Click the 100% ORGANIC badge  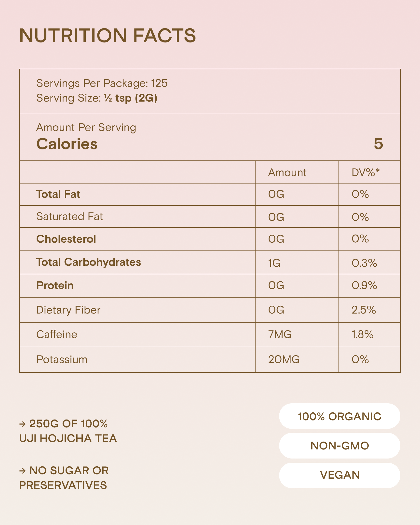click(339, 416)
